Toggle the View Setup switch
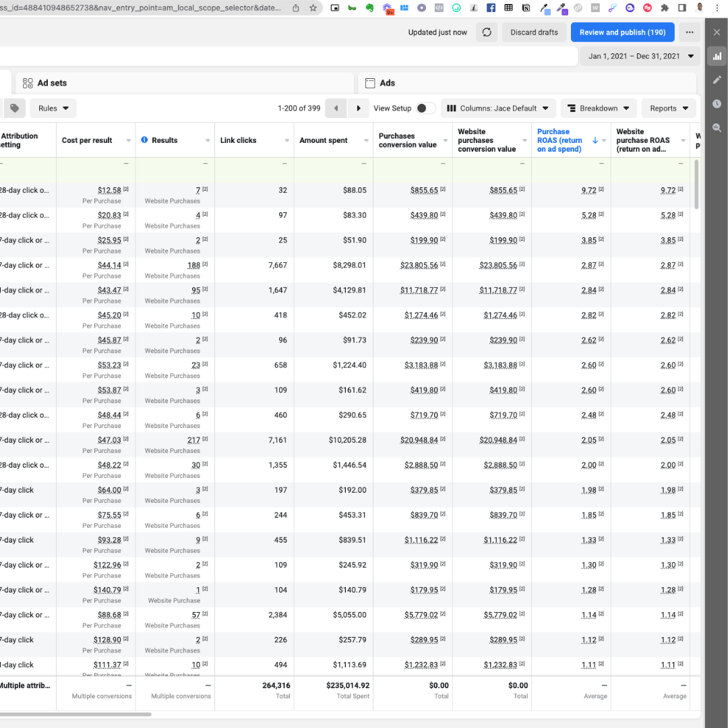Screen dimensions: 728x728 [425, 109]
